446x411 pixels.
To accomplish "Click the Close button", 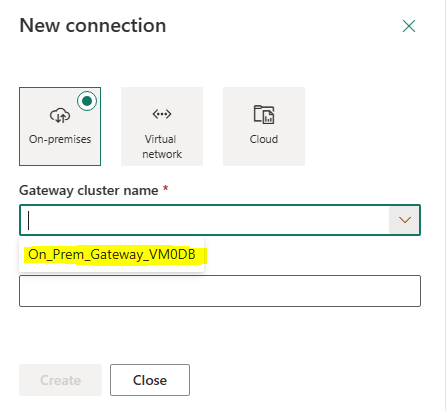I will [x=150, y=380].
